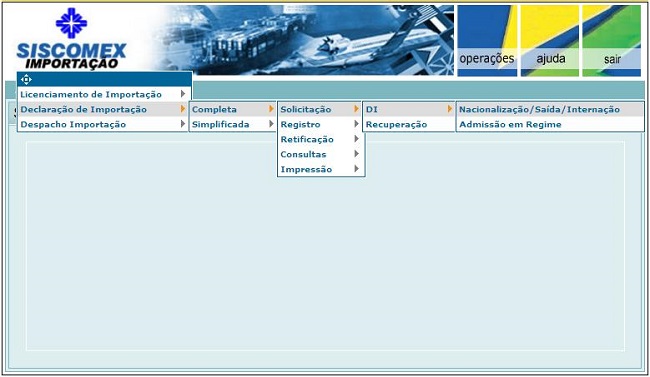Open the operações banner button
The height and width of the screenshot is (377, 650).
pos(487,41)
